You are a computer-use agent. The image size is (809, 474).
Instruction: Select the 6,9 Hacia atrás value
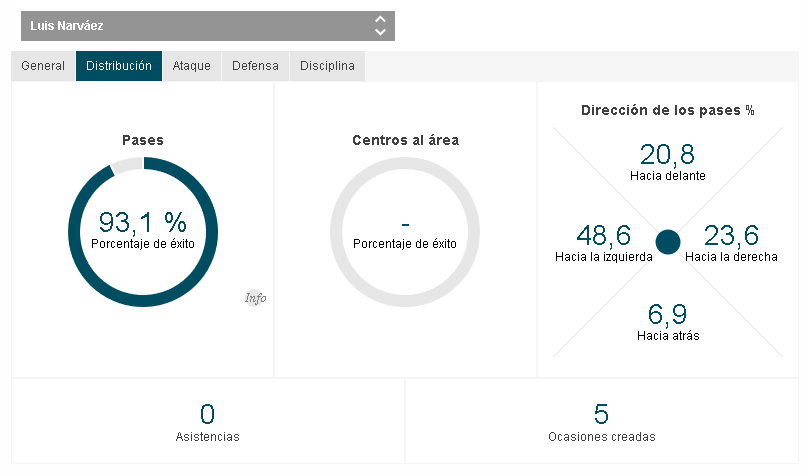pyautogui.click(x=668, y=314)
